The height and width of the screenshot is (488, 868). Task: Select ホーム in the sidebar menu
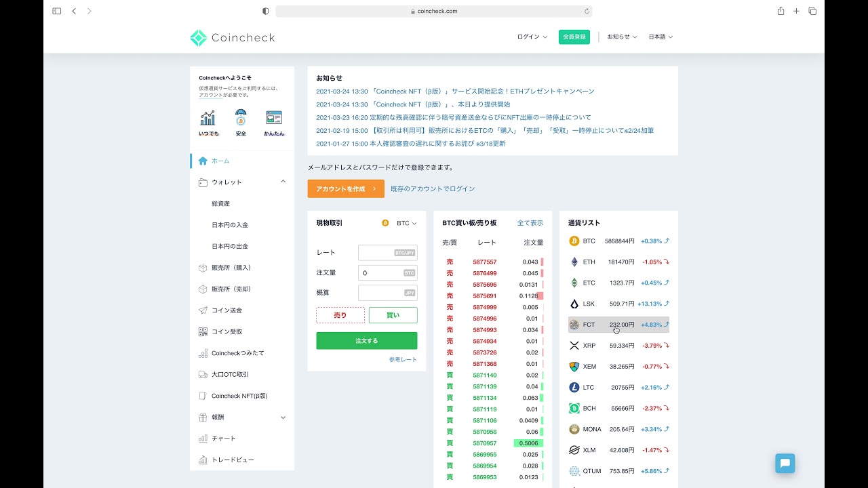coord(220,161)
